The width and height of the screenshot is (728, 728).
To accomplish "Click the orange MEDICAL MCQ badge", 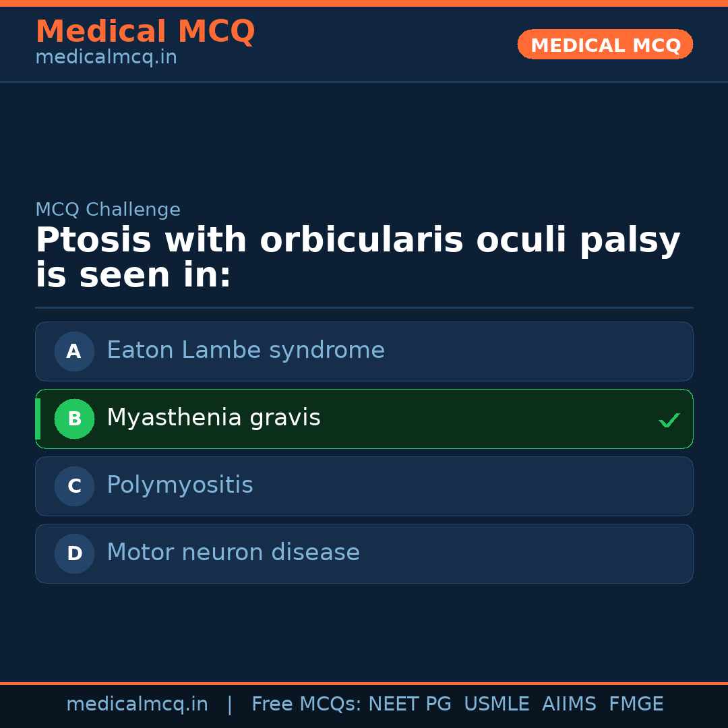I will (605, 44).
